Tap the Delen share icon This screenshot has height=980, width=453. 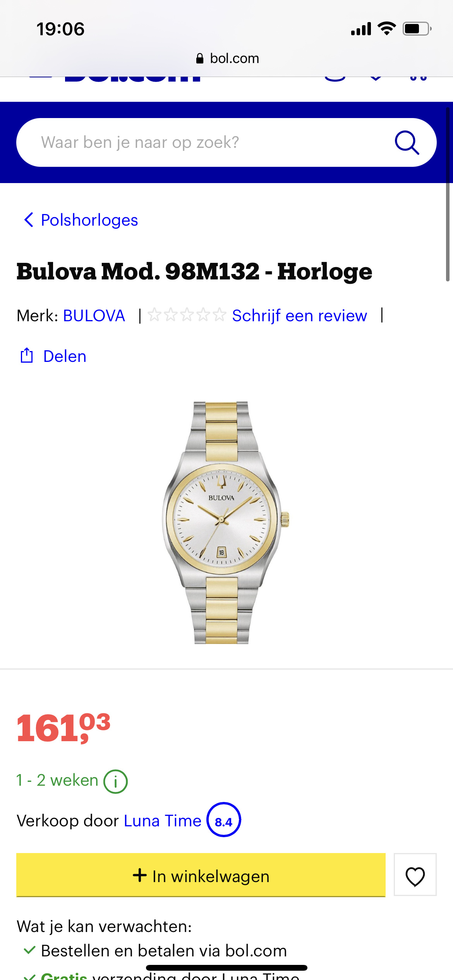click(26, 355)
